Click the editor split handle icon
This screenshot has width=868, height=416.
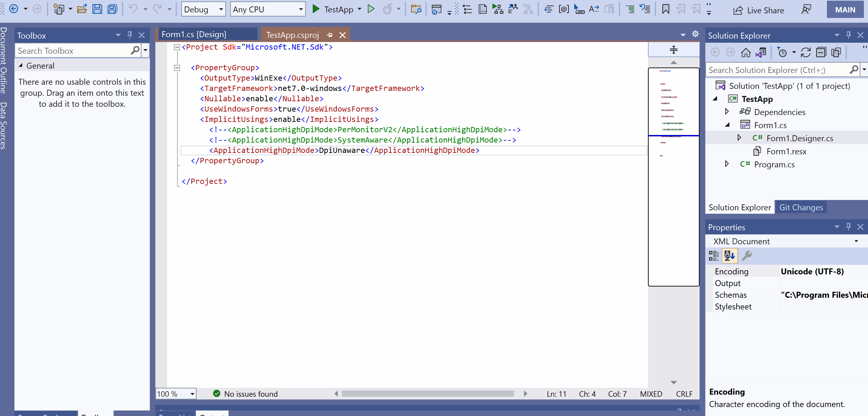pyautogui.click(x=673, y=50)
